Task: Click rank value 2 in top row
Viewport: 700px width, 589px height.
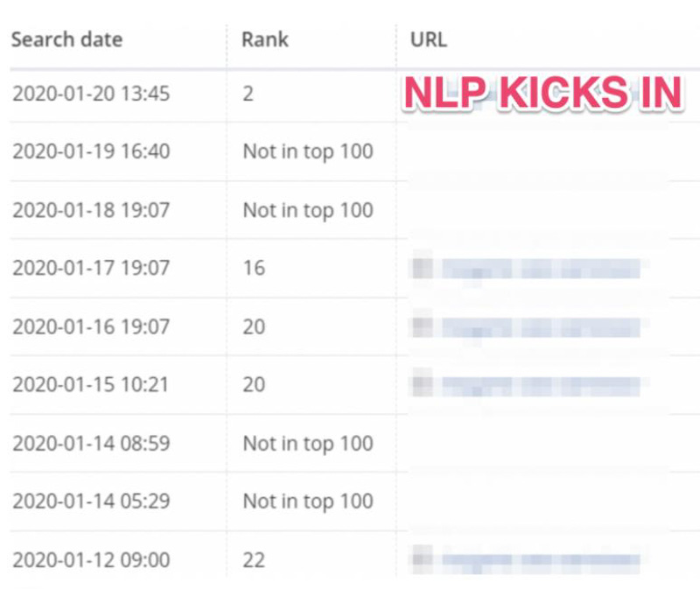Action: [x=248, y=94]
